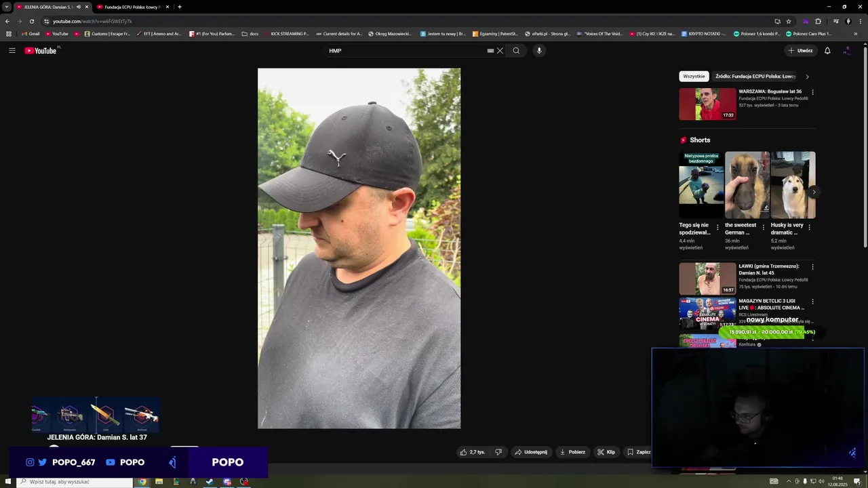
Task: Open the sweetest German short thumbnail
Action: click(x=747, y=184)
